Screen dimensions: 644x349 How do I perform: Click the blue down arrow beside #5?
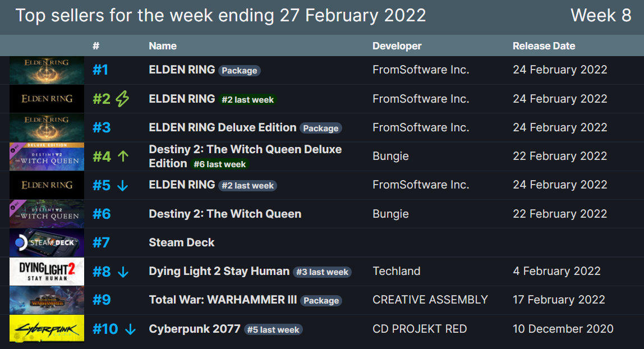click(x=122, y=186)
